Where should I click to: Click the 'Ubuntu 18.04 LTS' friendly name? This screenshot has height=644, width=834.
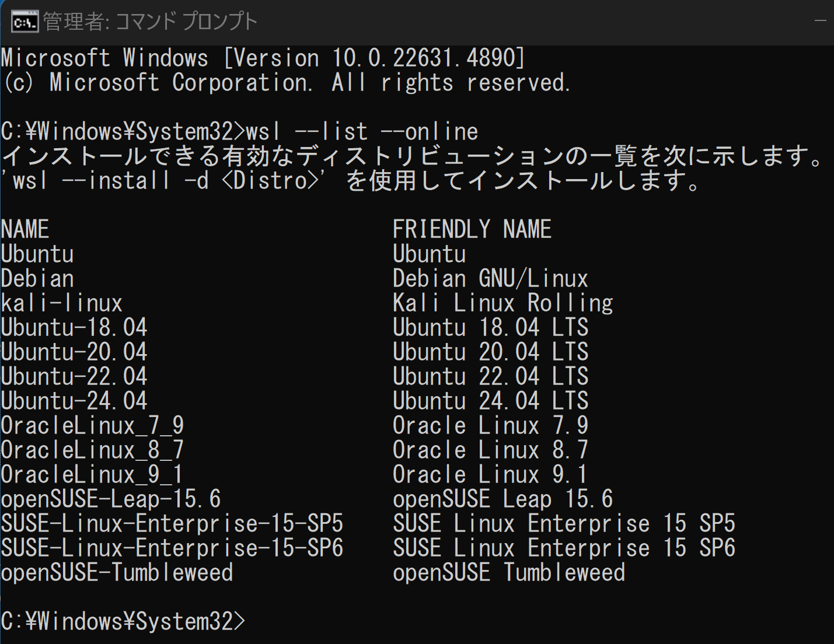click(x=491, y=327)
